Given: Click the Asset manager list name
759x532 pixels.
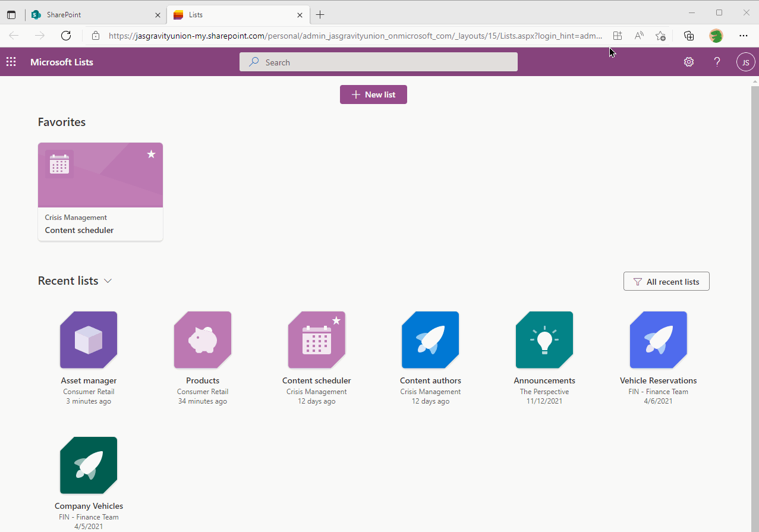Looking at the screenshot, I should coord(89,380).
